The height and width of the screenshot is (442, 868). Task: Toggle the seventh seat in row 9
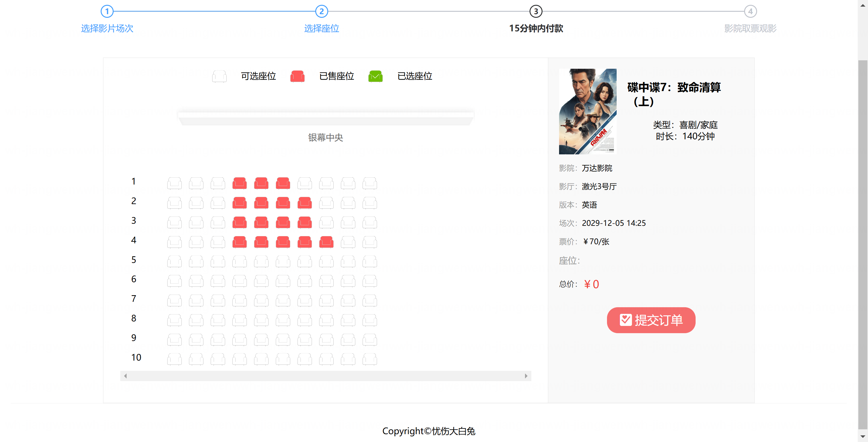305,339
